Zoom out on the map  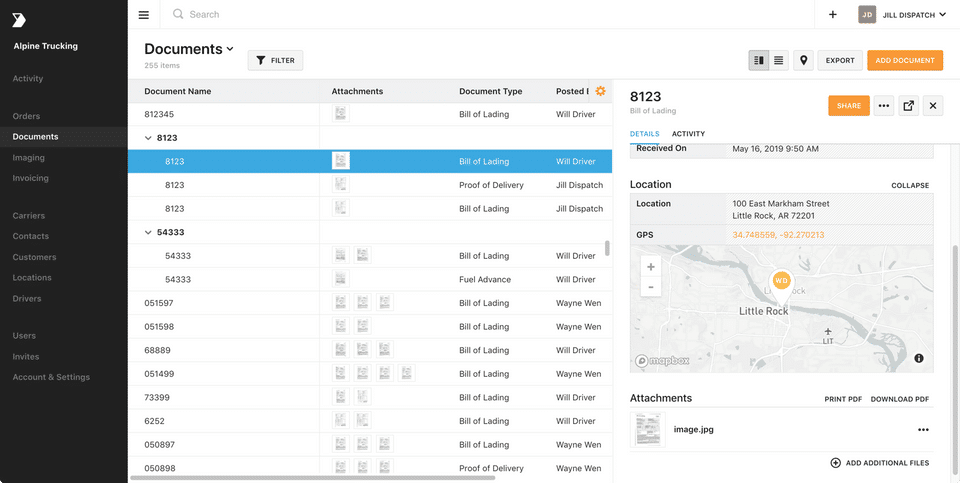[x=651, y=286]
